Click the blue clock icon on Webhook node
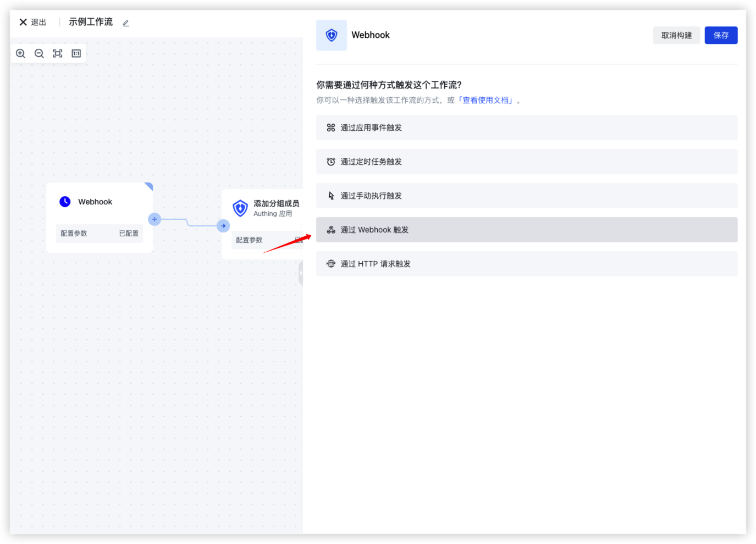 point(65,202)
